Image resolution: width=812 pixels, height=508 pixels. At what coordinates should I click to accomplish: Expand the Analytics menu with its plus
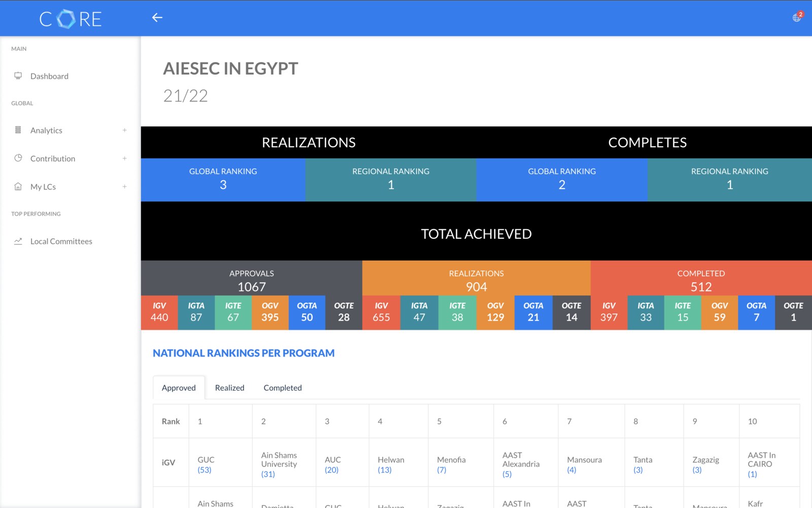124,130
